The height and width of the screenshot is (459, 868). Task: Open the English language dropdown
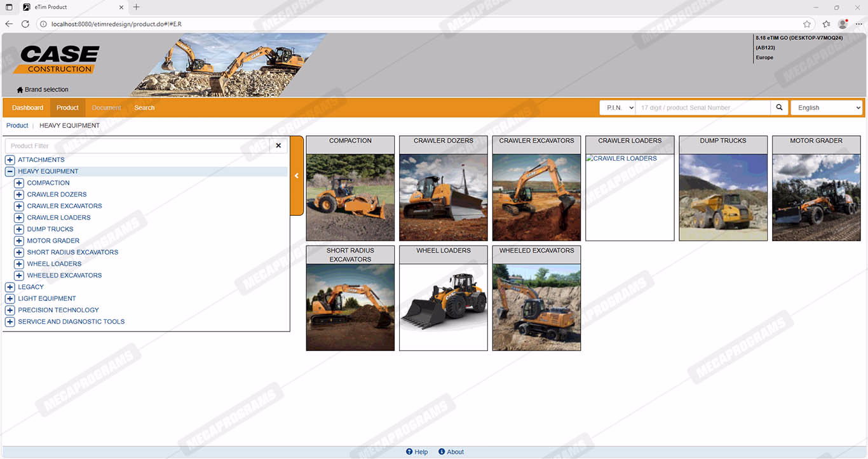tap(826, 108)
